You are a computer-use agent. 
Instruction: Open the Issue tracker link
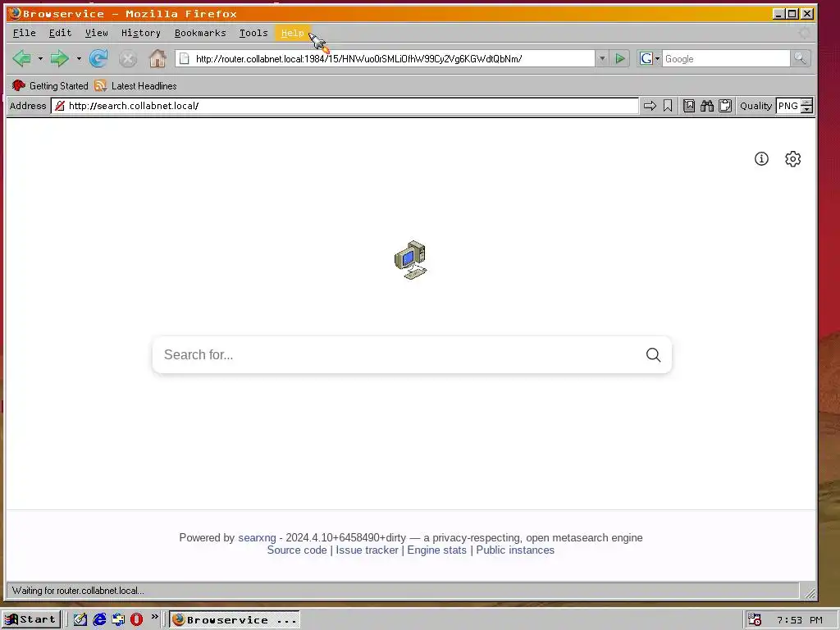367,550
